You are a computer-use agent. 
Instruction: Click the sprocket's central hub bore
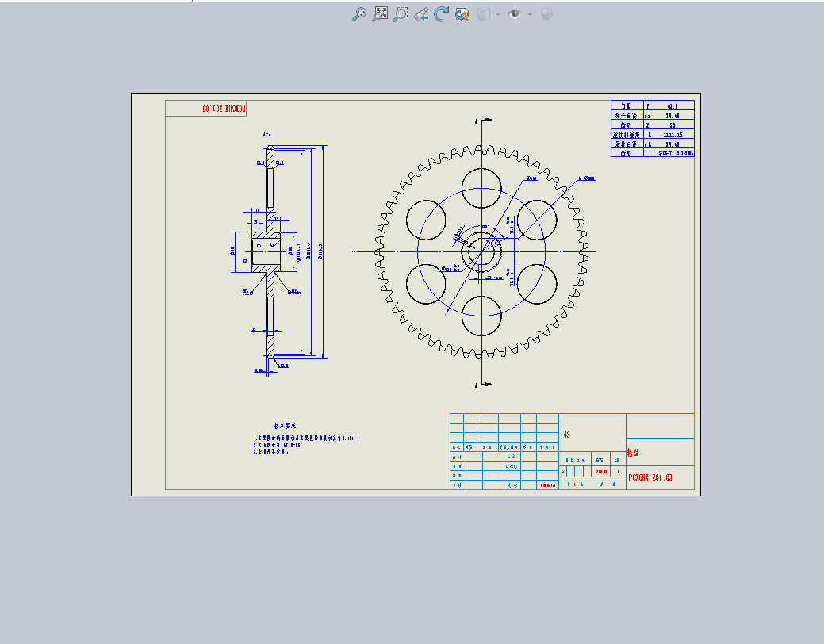click(481, 252)
